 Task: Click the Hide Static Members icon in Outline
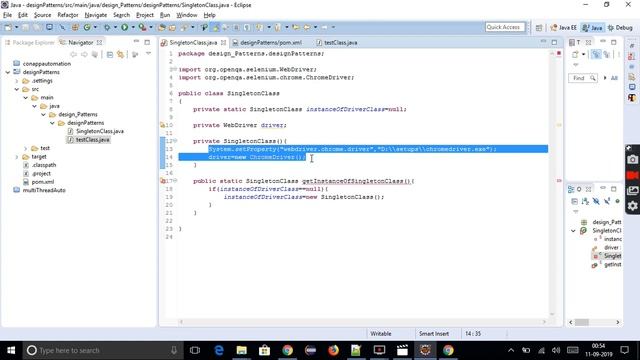coord(607,201)
